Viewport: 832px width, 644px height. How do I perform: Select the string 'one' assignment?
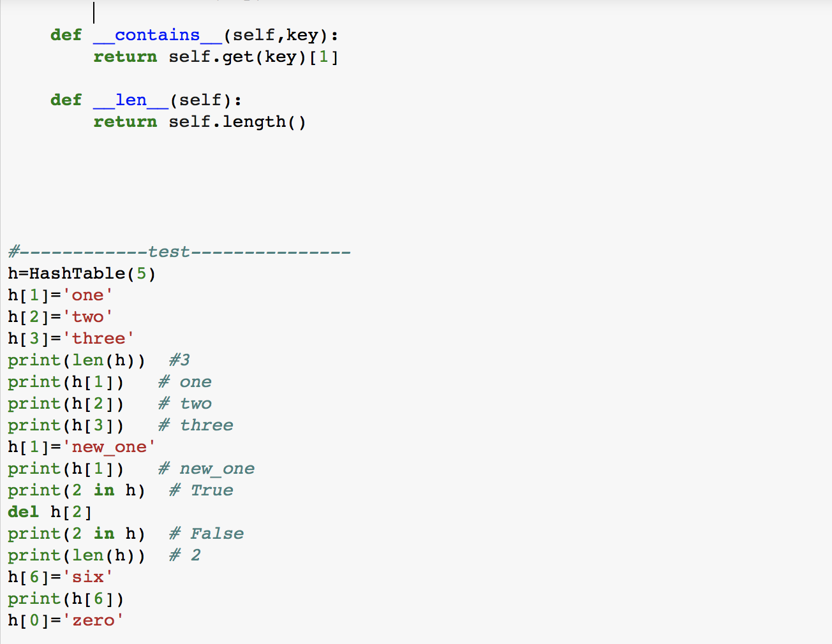coord(88,295)
